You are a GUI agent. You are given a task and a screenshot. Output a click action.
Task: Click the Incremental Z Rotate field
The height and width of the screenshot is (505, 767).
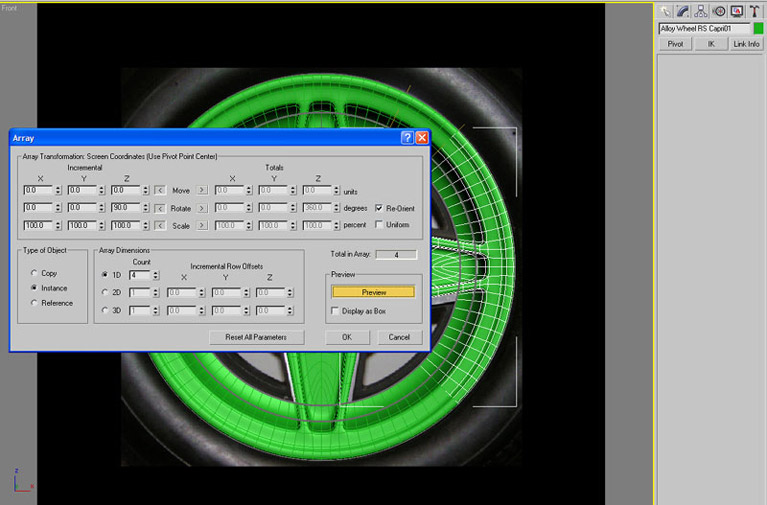[124, 208]
